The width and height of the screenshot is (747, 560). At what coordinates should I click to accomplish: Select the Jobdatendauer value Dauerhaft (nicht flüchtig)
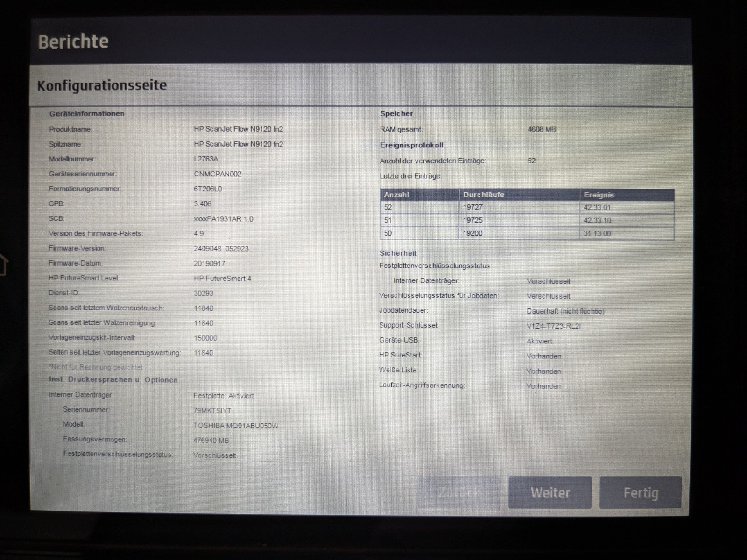565,311
